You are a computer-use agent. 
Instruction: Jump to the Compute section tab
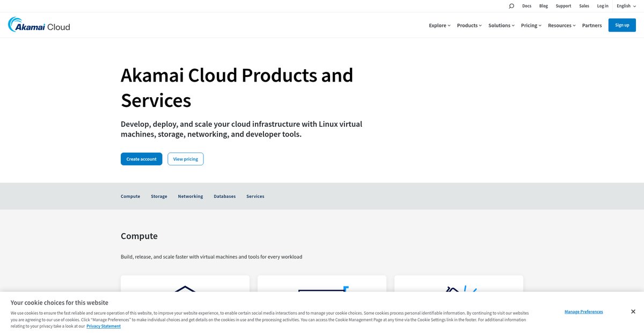tap(130, 196)
